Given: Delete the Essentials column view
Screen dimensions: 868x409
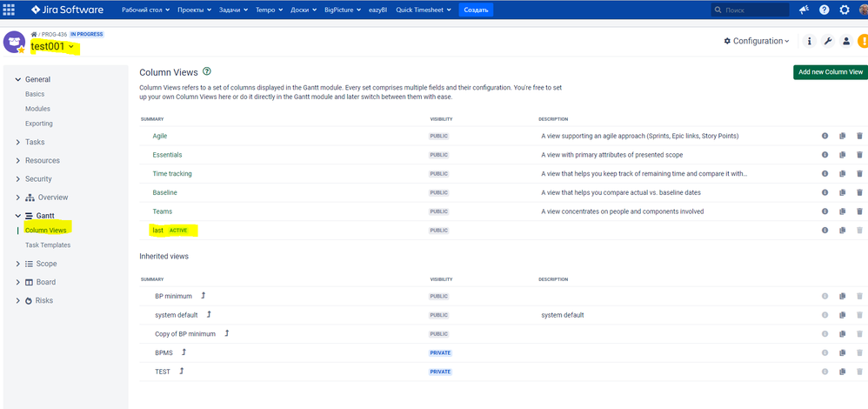Looking at the screenshot, I should coord(859,155).
